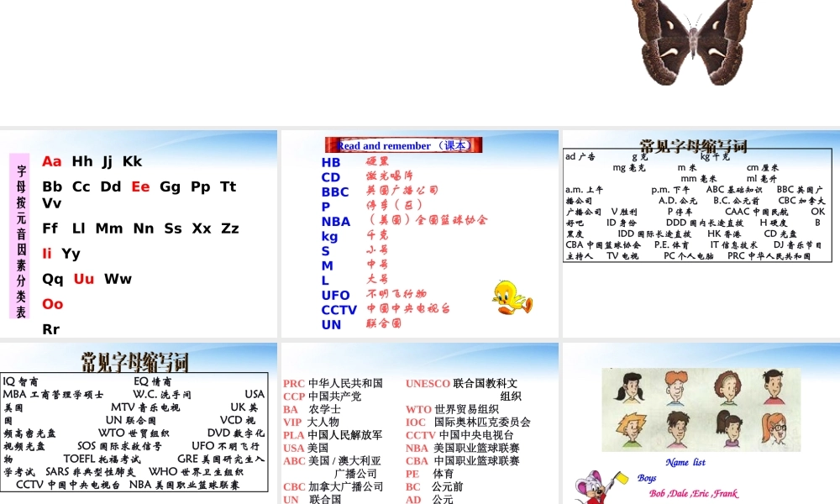Click the letter pair Ff
Screen dimensions: 840x504
(50, 228)
